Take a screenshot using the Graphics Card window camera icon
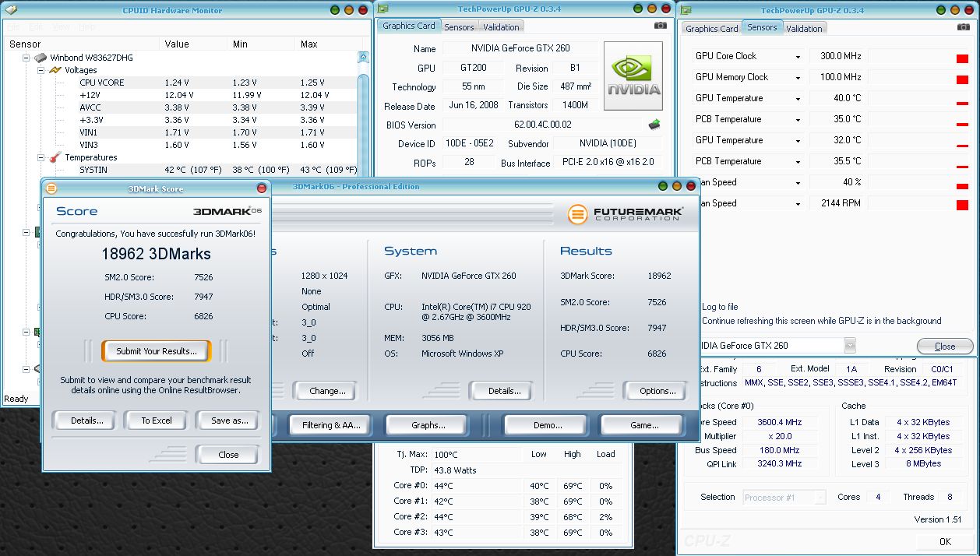980x556 pixels. point(661,25)
